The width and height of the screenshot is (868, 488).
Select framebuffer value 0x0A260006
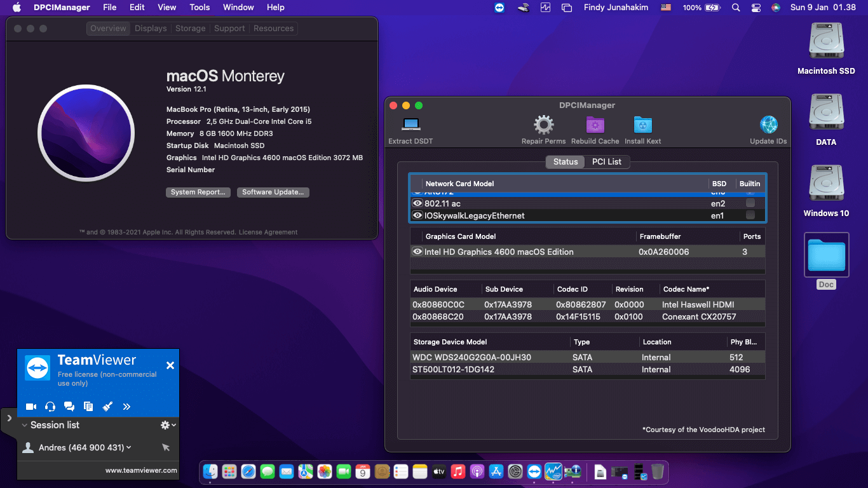coord(663,252)
